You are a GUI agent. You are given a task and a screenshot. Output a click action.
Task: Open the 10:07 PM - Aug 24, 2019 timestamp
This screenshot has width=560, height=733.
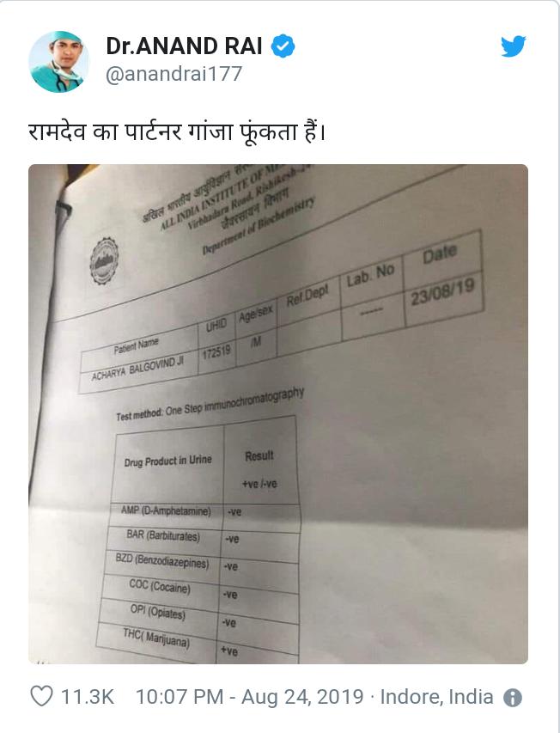point(249,697)
